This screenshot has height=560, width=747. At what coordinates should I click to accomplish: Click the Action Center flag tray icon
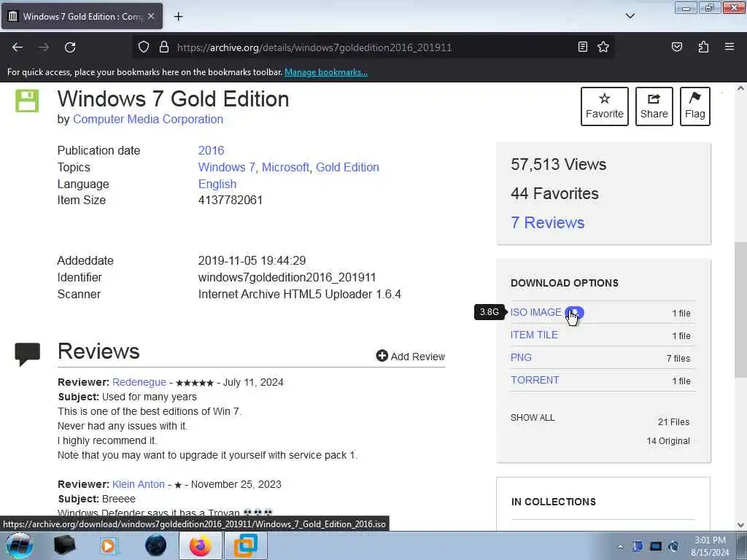[638, 546]
